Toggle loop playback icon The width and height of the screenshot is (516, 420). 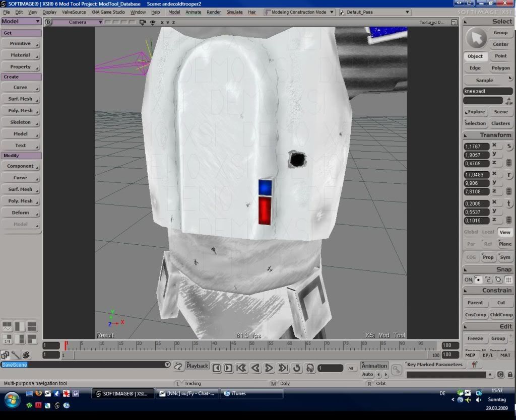(297, 368)
